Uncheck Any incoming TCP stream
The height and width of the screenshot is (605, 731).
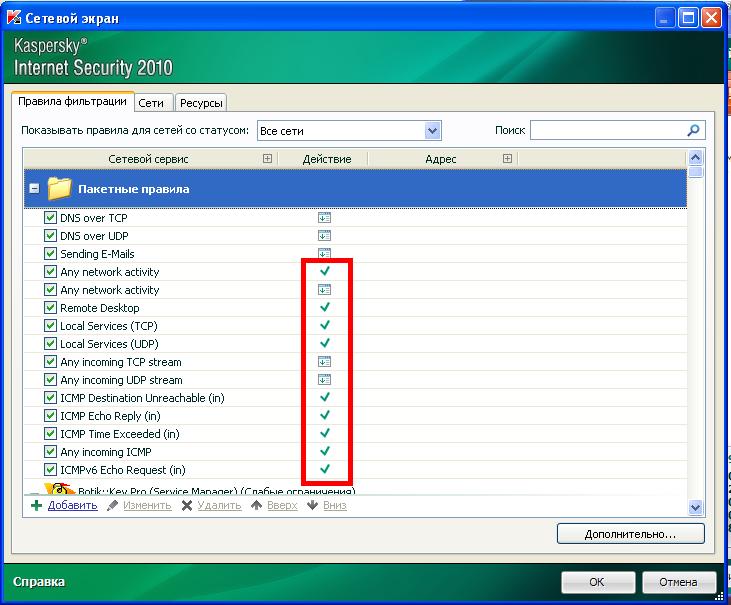(x=50, y=362)
